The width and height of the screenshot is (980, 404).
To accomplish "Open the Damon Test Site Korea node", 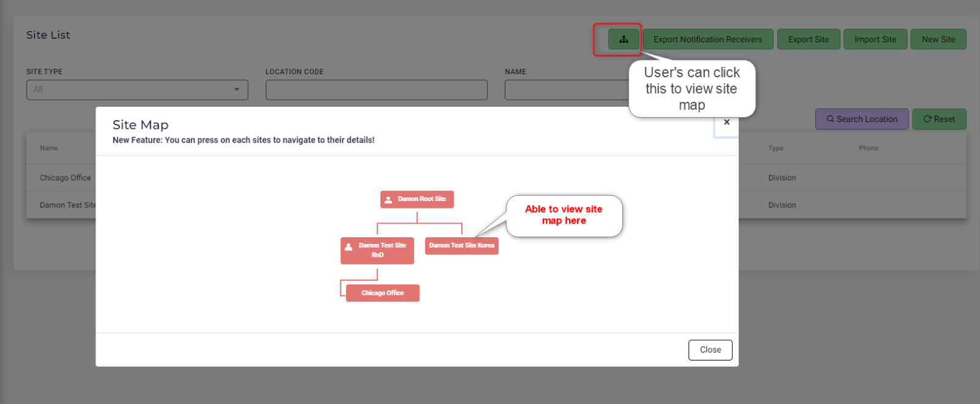I will point(461,245).
